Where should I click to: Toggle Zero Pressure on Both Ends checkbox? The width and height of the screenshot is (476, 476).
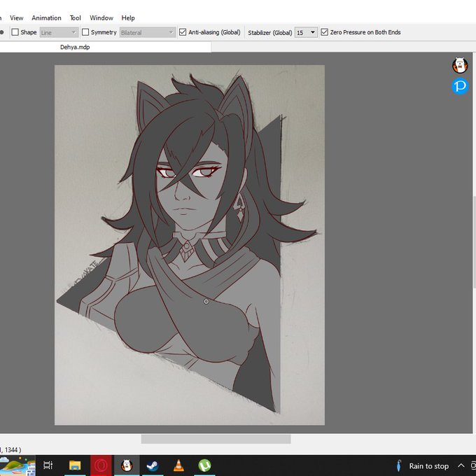pyautogui.click(x=325, y=32)
